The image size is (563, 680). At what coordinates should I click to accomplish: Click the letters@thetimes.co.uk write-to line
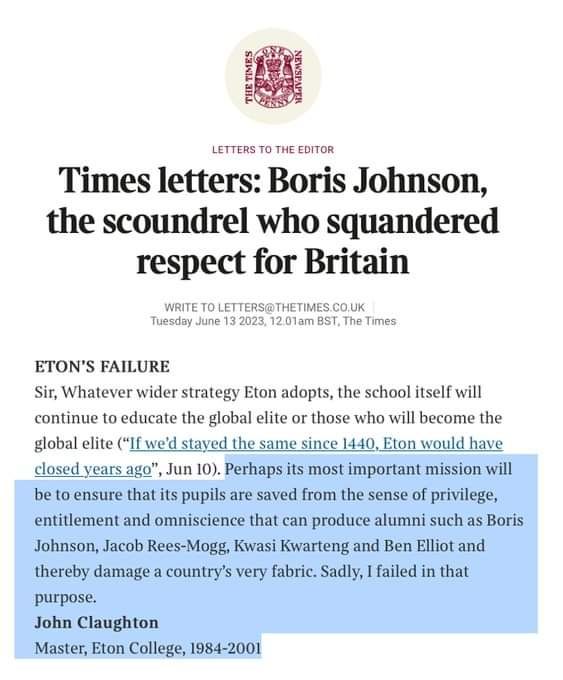coord(265,307)
